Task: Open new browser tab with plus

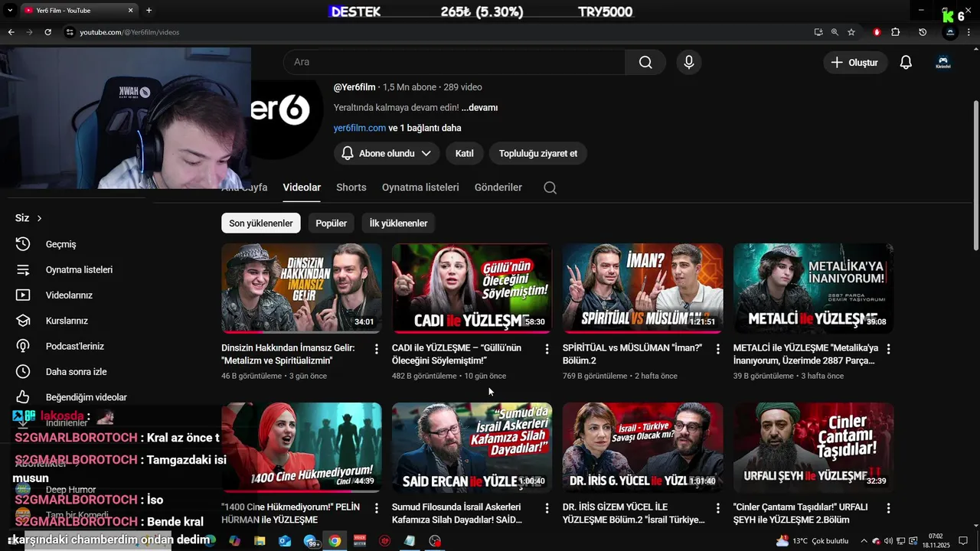Action: click(x=149, y=10)
